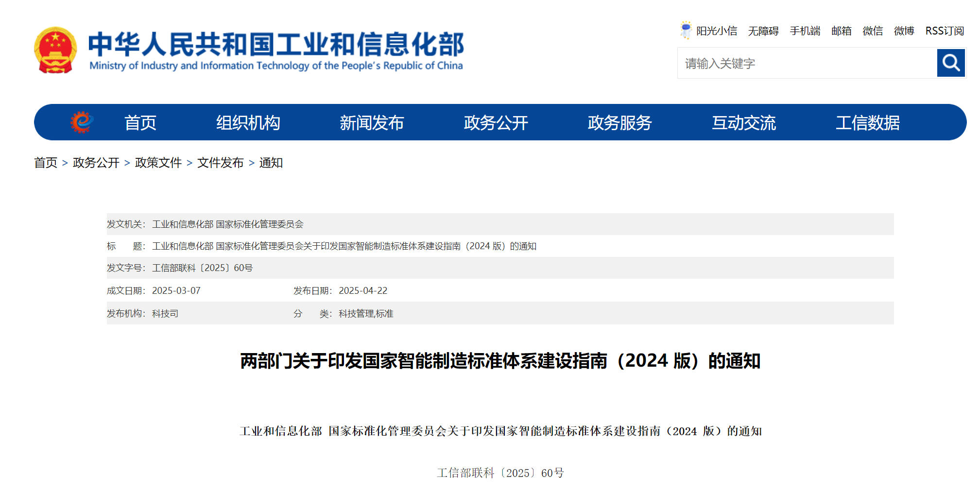Subscribe via the RSS订阅 link
The image size is (980, 491).
944,31
